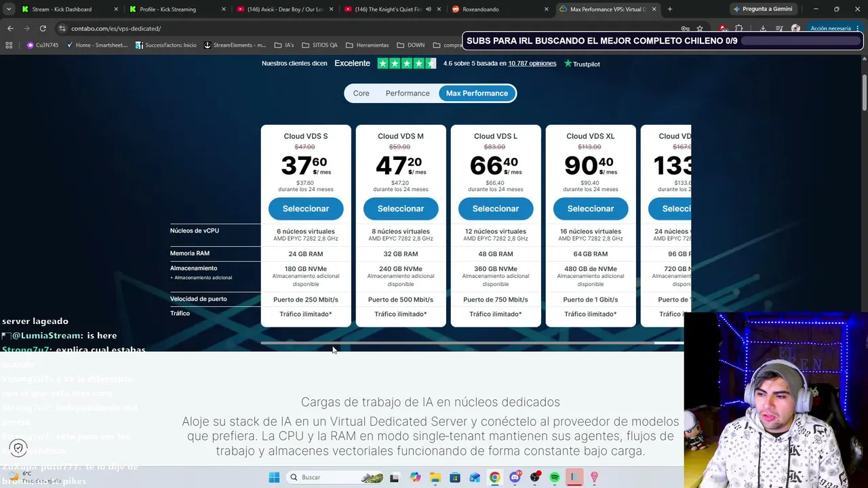
Task: Open the Chrome extensions puzzle icon
Action: 739,28
